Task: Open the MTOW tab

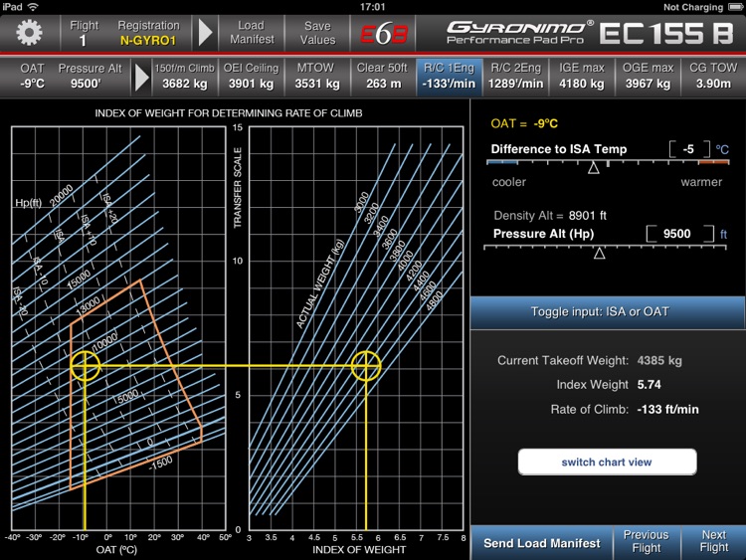Action: point(317,77)
